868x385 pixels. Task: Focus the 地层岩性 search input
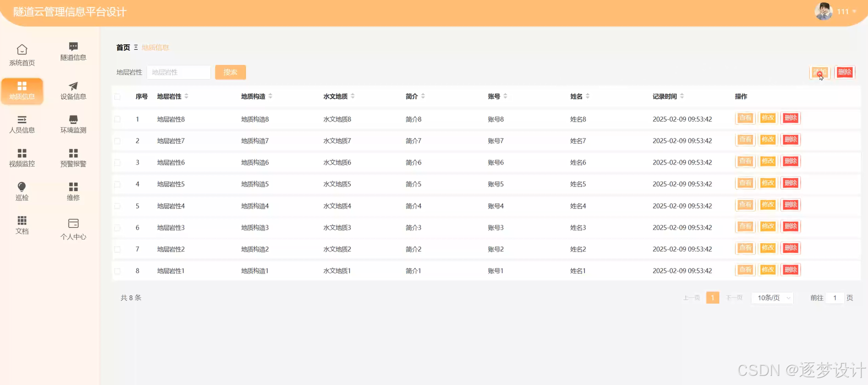[x=178, y=72]
